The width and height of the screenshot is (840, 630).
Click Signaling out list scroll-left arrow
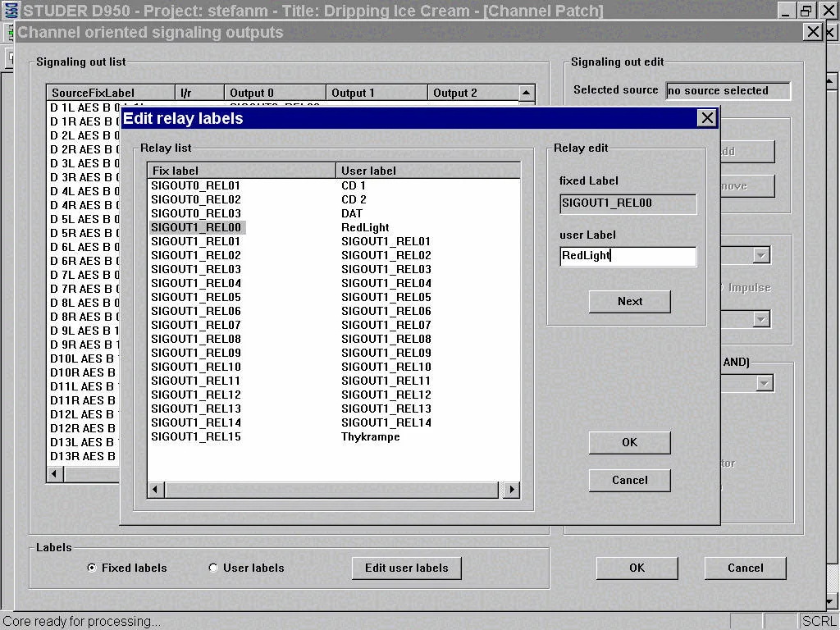click(x=55, y=474)
